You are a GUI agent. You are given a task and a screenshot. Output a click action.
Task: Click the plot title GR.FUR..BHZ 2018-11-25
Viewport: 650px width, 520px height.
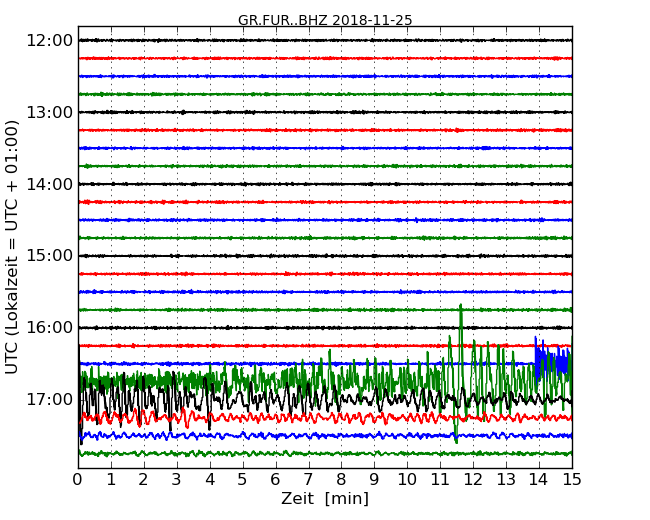pos(325,20)
